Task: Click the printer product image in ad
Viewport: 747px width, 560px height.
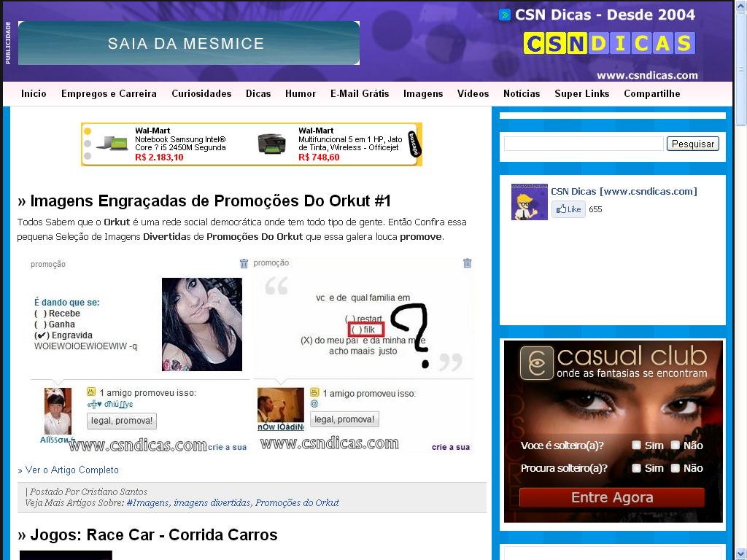Action: (x=271, y=144)
